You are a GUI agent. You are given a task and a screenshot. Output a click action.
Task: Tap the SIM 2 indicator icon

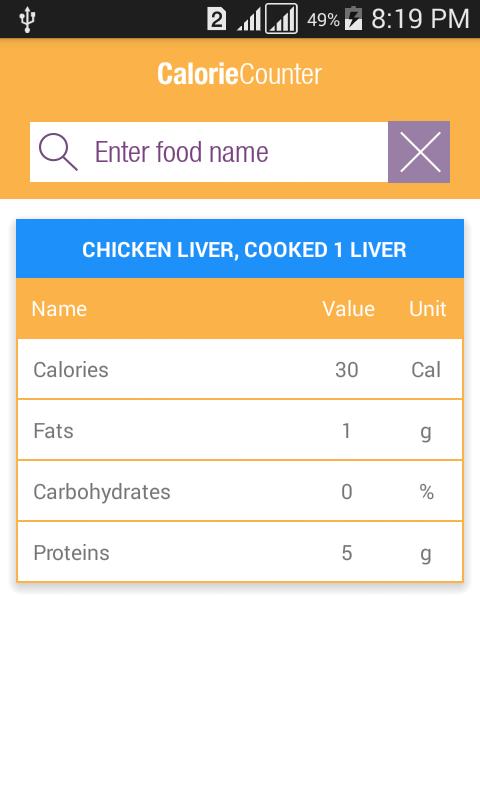tap(216, 20)
